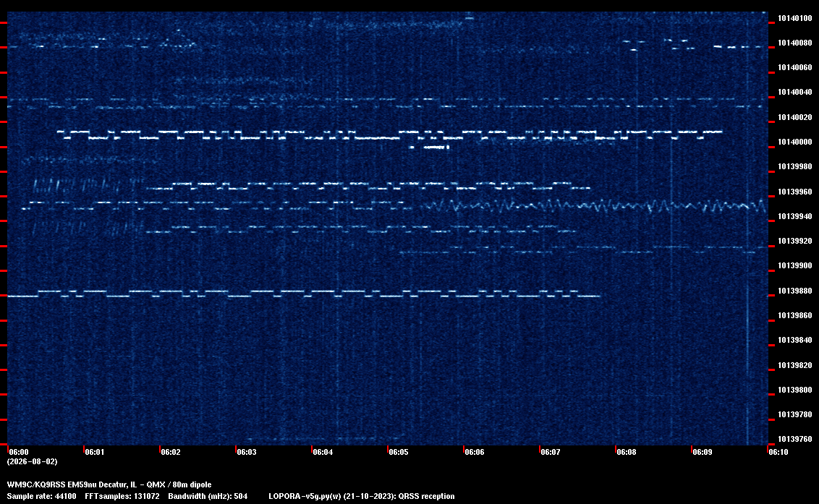
Task: Select the 10139940 frequency label
Action: coord(795,216)
